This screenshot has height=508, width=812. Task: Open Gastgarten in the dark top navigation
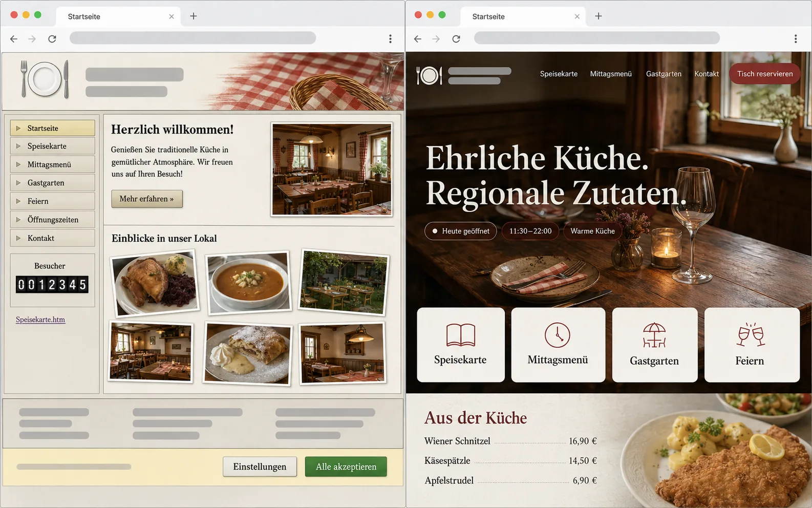(x=664, y=74)
